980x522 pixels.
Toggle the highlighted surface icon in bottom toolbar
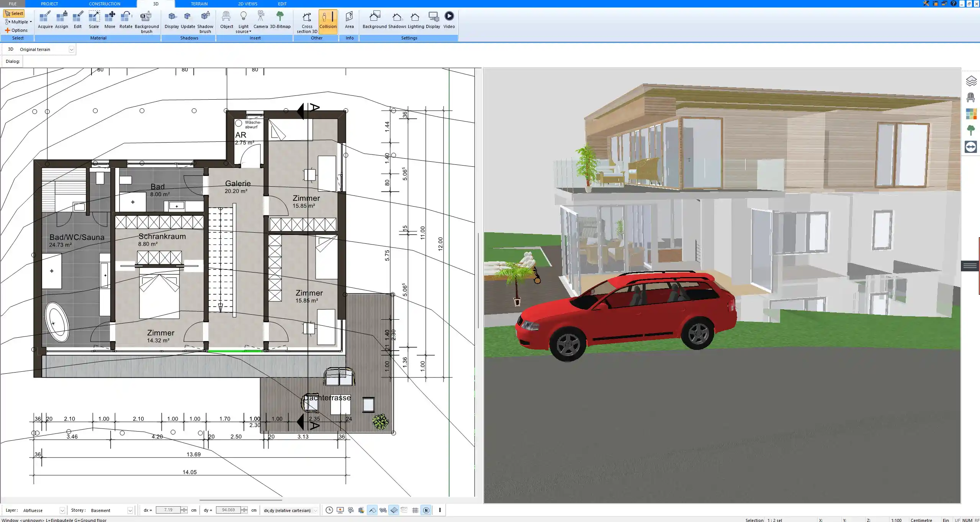tap(394, 510)
